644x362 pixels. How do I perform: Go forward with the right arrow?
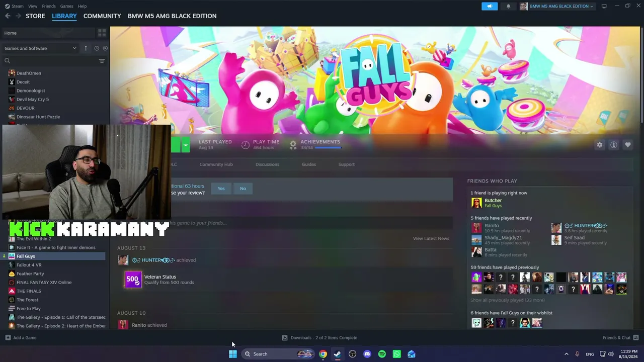point(18,16)
